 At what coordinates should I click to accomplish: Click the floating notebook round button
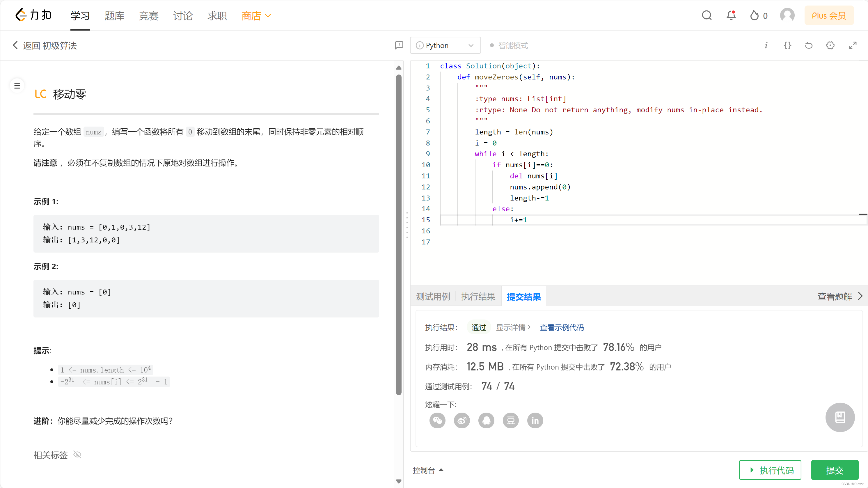pos(840,417)
